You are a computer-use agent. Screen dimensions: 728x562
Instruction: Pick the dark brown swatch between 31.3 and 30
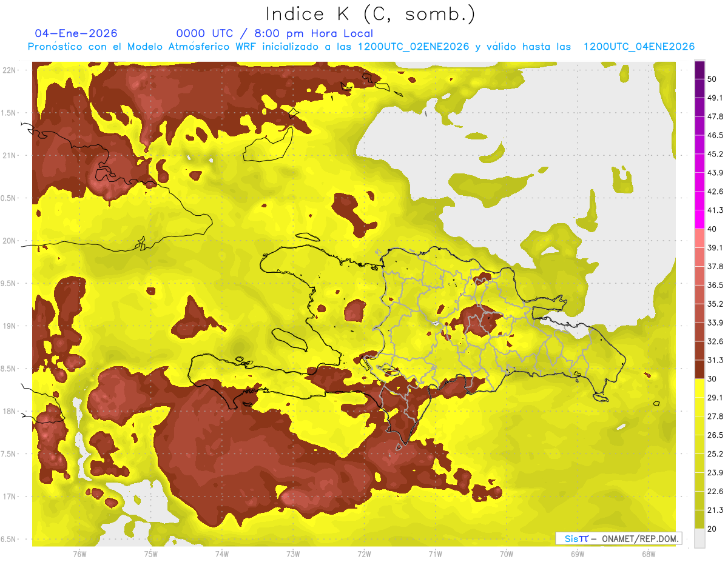(699, 369)
